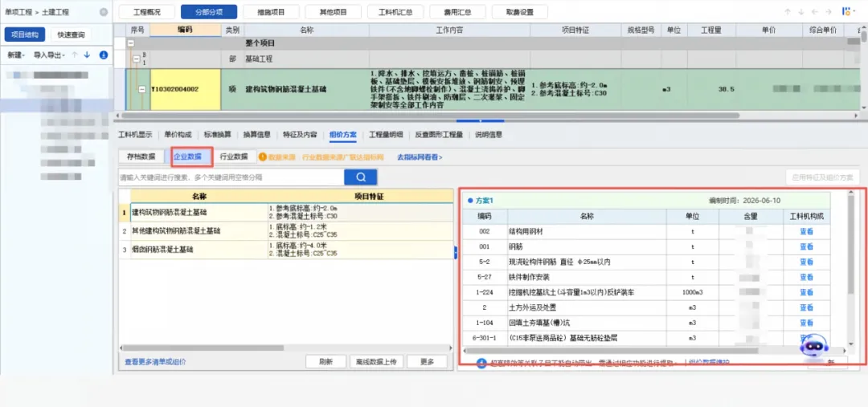The image size is (868, 407).
Task: Click the top-right grey up arrow icon
Action: tap(787, 11)
